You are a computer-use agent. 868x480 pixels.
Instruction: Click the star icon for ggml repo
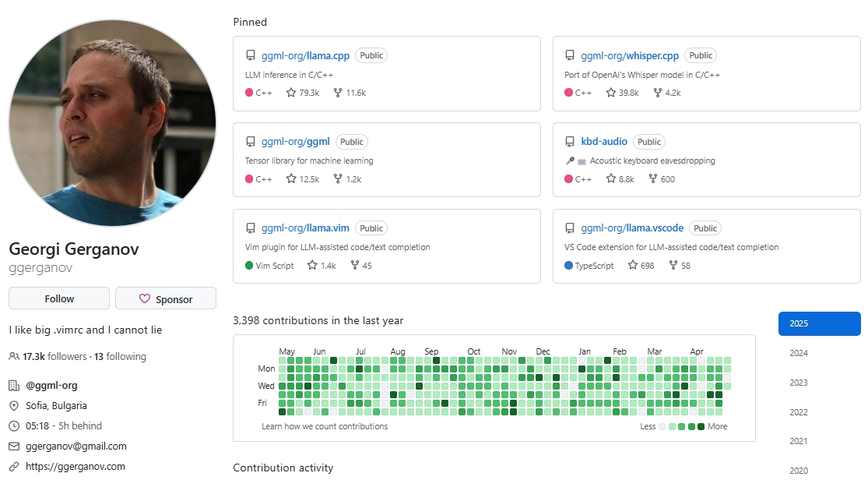click(x=291, y=178)
